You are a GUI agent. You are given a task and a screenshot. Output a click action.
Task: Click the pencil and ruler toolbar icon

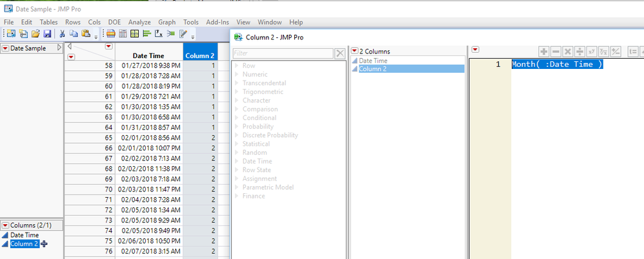183,34
